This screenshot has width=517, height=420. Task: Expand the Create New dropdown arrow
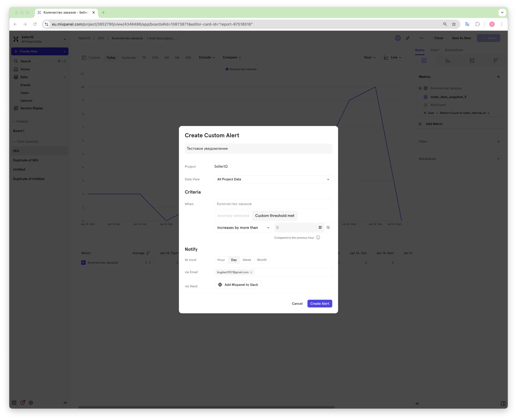click(64, 51)
